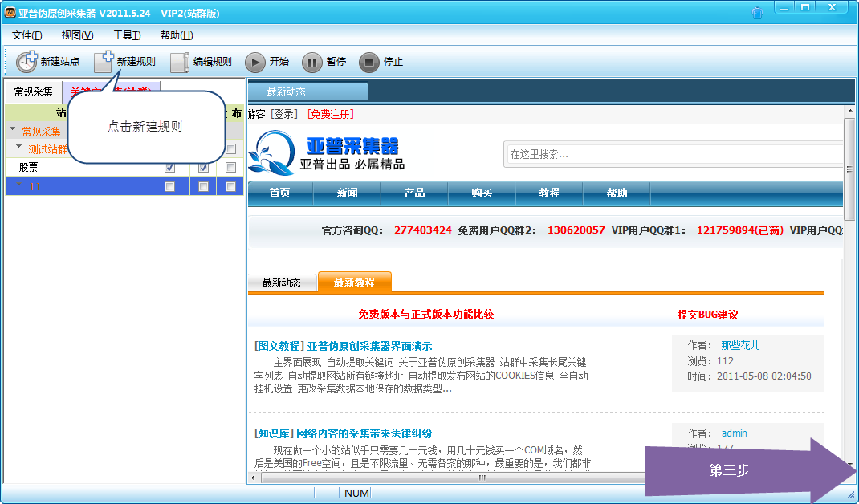Go to 首页 in the site navigation
Image resolution: width=859 pixels, height=504 pixels.
click(x=280, y=193)
